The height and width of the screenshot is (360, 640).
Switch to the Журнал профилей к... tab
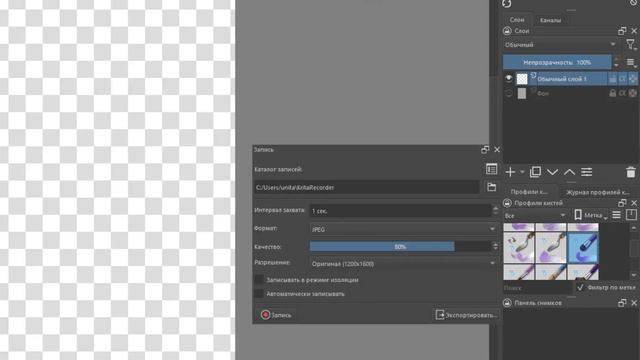click(598, 192)
